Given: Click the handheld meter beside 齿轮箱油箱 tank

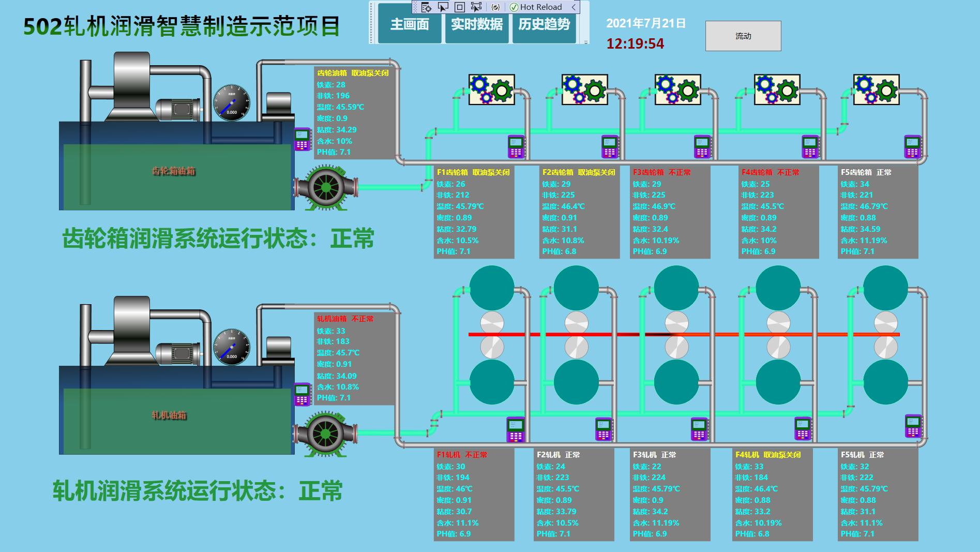Looking at the screenshot, I should pyautogui.click(x=302, y=139).
